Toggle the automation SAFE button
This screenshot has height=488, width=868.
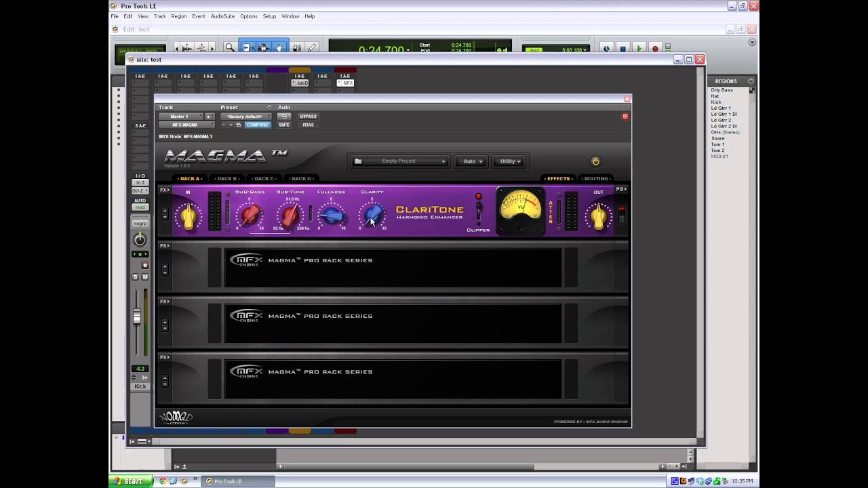pyautogui.click(x=284, y=125)
